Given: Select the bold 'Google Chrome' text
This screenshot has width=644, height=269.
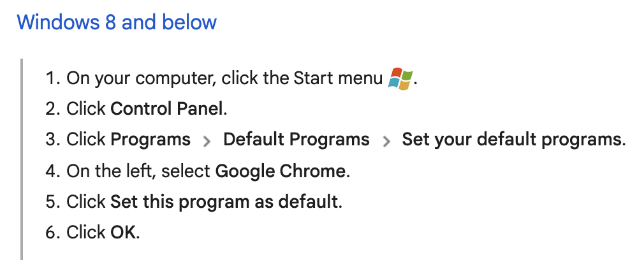Looking at the screenshot, I should (x=281, y=171).
